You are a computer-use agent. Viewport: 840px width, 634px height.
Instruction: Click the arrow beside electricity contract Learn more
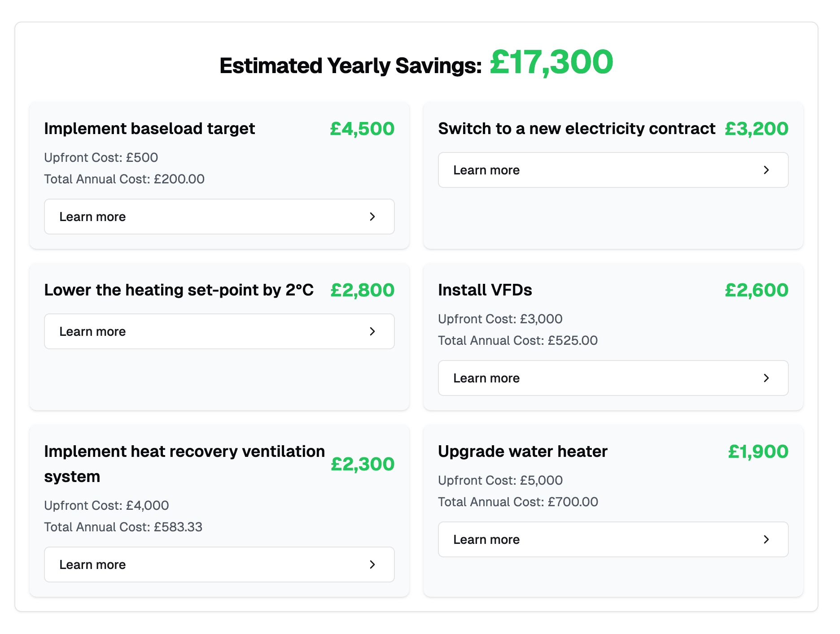coord(766,170)
